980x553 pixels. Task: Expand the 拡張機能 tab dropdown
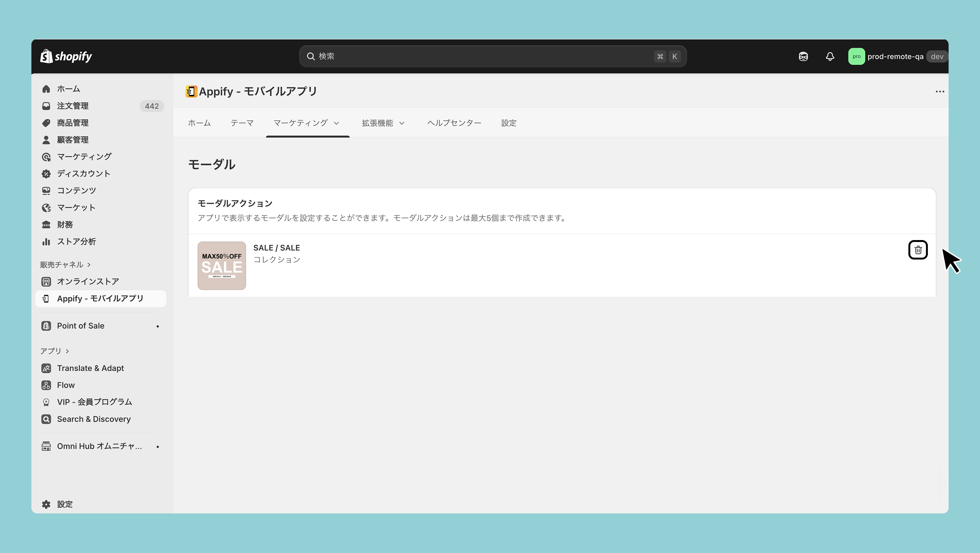point(383,123)
